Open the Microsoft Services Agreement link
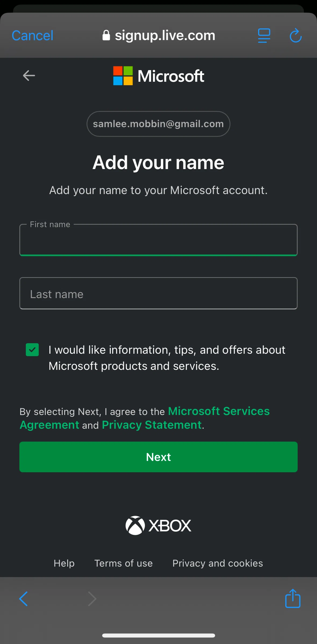This screenshot has height=644, width=317. click(145, 418)
